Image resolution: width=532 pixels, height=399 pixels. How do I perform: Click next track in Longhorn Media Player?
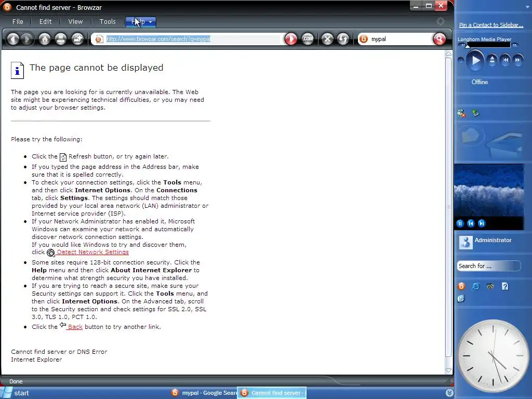point(518,60)
